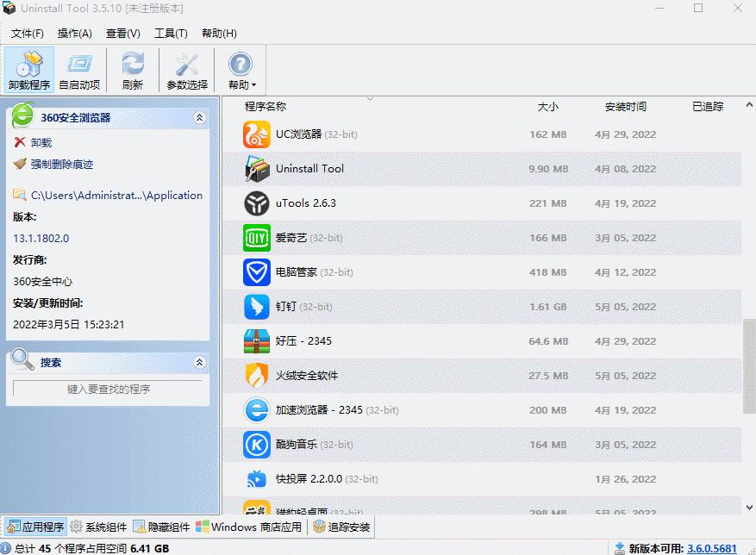Select the 酷狗音乐 K icon

click(257, 445)
